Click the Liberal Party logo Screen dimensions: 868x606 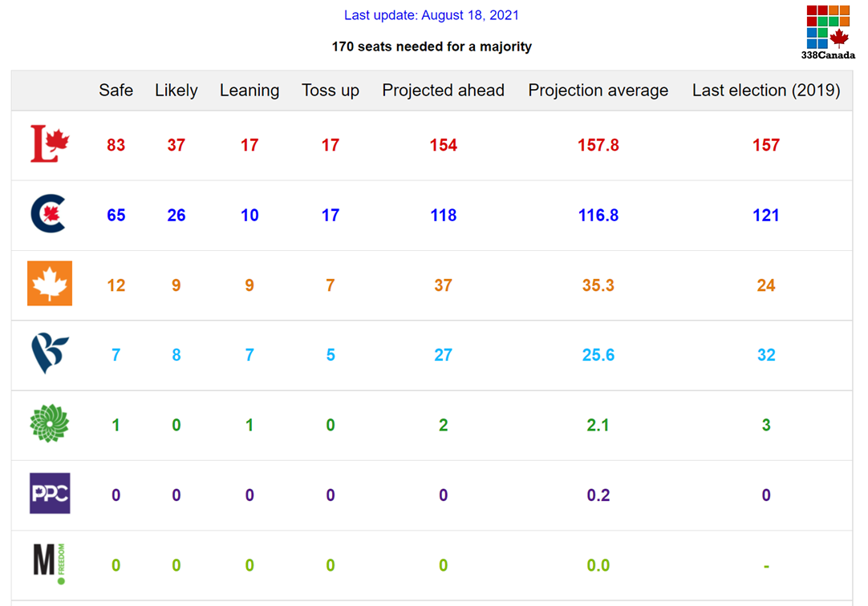50,144
